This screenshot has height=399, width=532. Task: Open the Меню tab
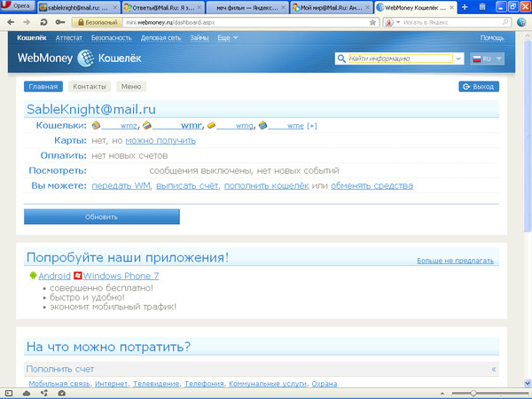click(x=131, y=87)
